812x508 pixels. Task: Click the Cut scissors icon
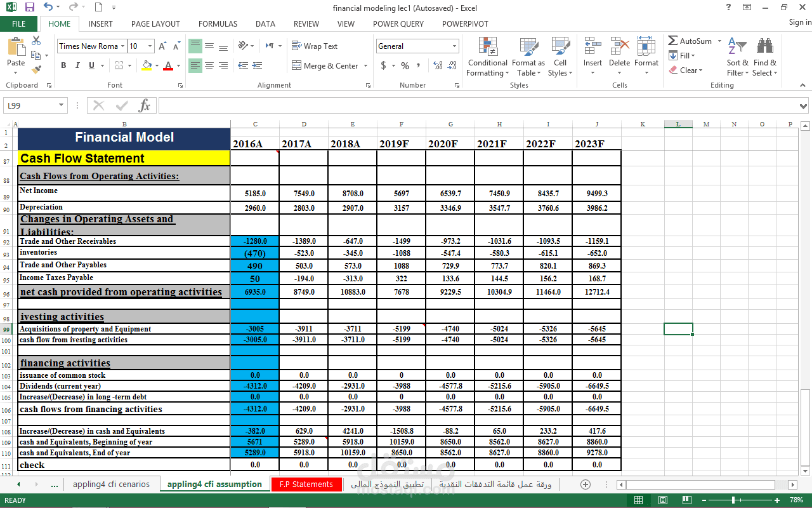tap(36, 41)
